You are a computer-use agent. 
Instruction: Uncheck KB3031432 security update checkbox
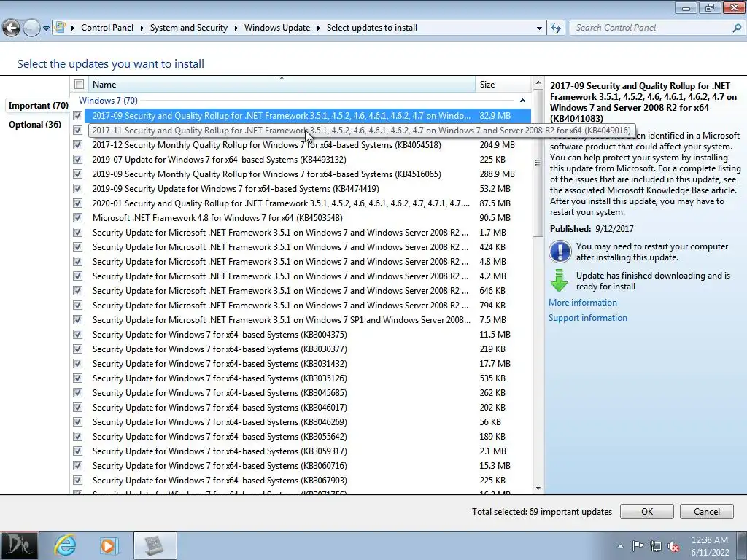pyautogui.click(x=77, y=363)
